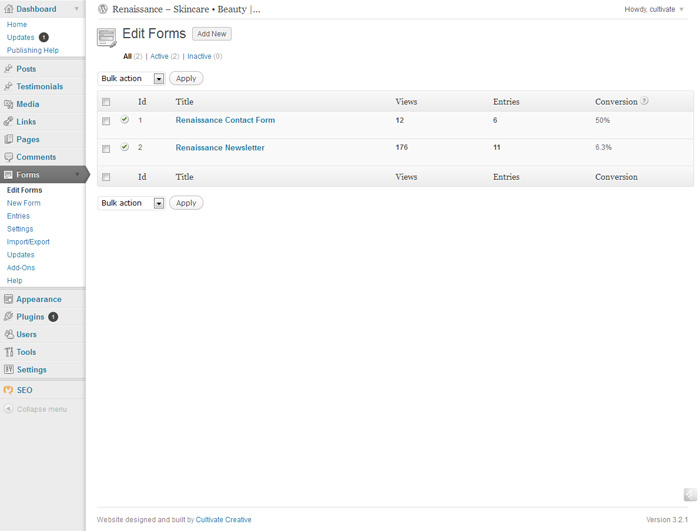
Task: Open Edit Forms submenu item
Action: 25,190
